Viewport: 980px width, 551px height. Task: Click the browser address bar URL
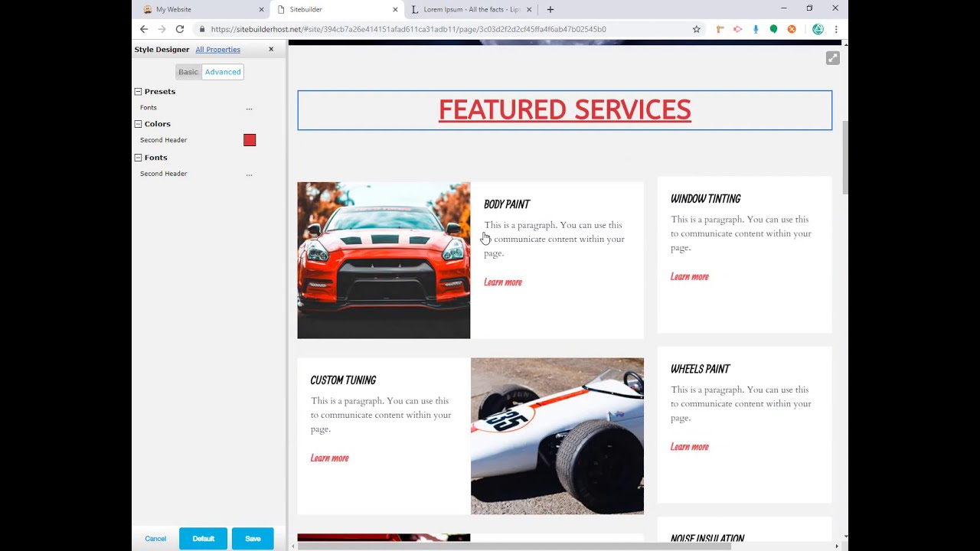tap(408, 29)
